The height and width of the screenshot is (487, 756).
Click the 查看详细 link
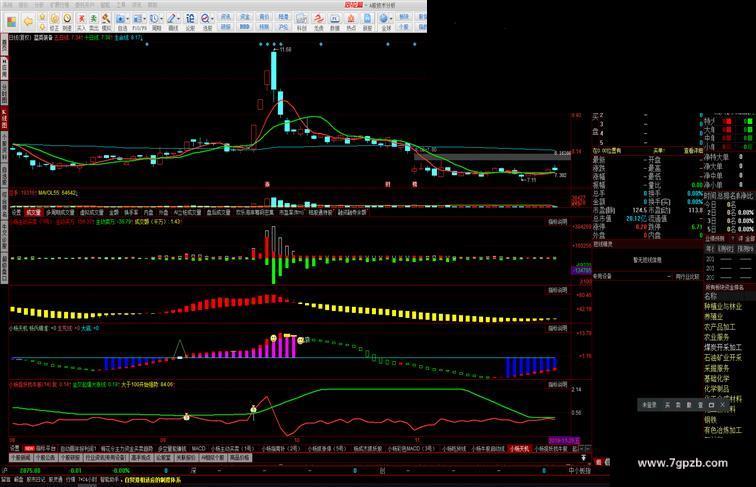click(693, 151)
